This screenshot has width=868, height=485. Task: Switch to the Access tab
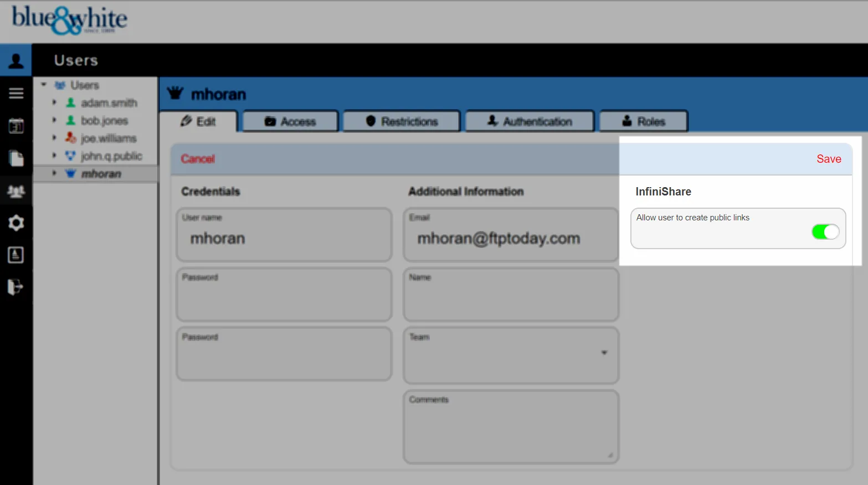click(290, 121)
